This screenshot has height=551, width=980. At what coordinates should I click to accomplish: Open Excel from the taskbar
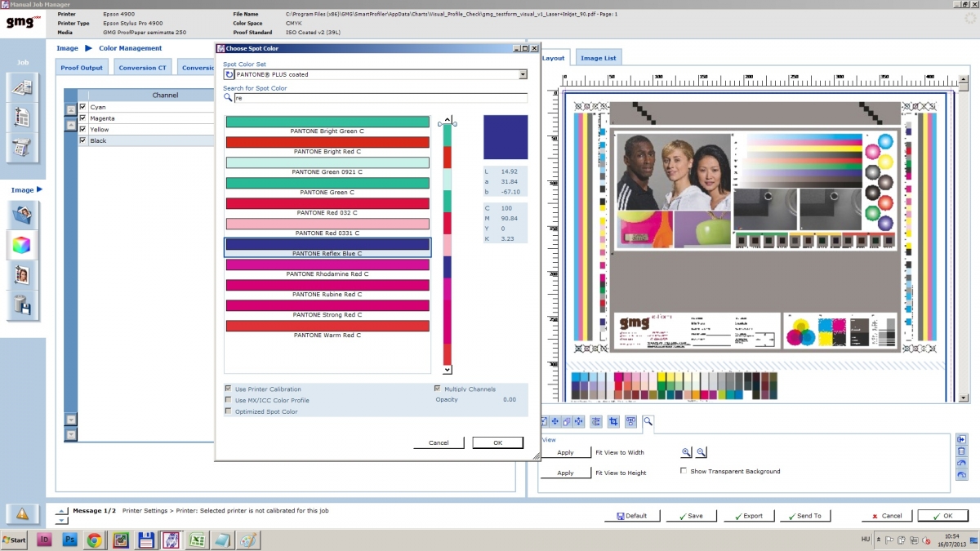[197, 540]
